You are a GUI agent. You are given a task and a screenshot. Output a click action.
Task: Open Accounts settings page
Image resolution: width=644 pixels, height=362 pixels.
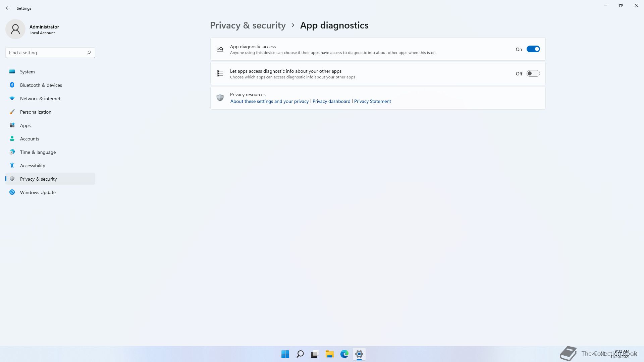click(x=50, y=138)
